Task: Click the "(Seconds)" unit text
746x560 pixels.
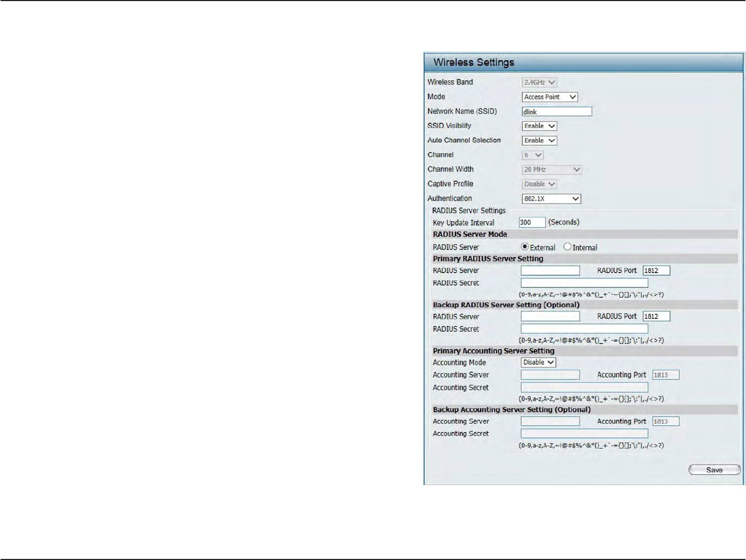Action: point(564,222)
